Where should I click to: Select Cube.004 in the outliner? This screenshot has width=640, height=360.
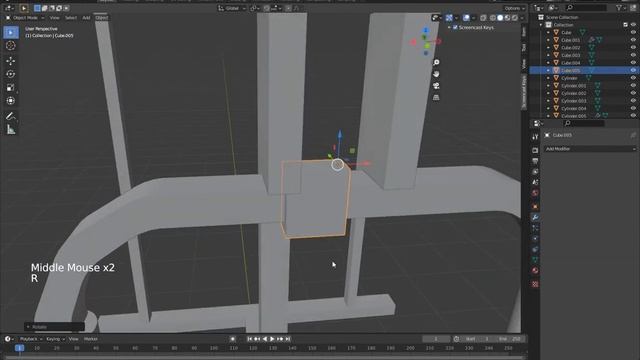(571, 63)
